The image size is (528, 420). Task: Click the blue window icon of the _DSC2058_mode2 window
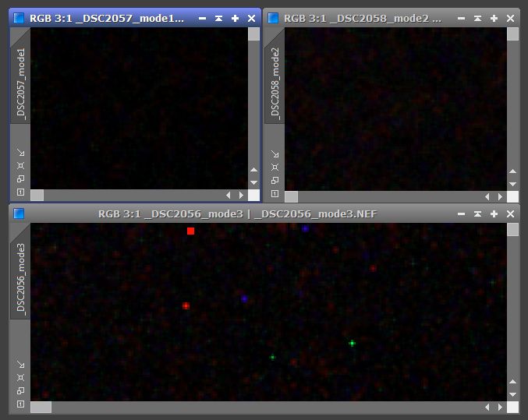pyautogui.click(x=273, y=18)
